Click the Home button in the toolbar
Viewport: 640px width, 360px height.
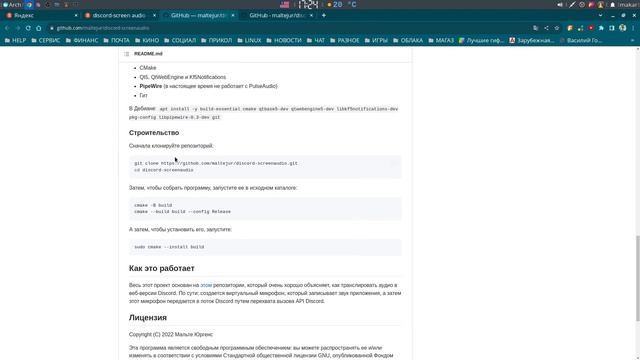coord(39,28)
